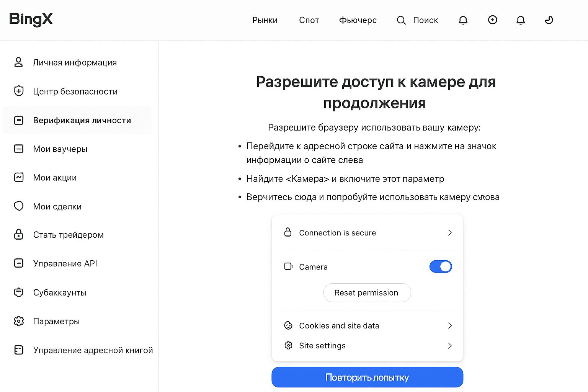
Task: Click the bullet text starting with Верчитесь сюда
Action: [373, 197]
